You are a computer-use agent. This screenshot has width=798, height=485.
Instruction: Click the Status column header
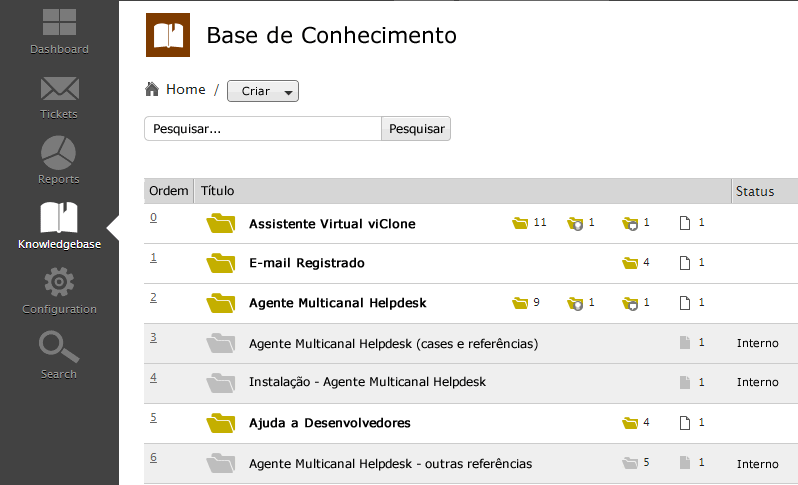tap(755, 190)
